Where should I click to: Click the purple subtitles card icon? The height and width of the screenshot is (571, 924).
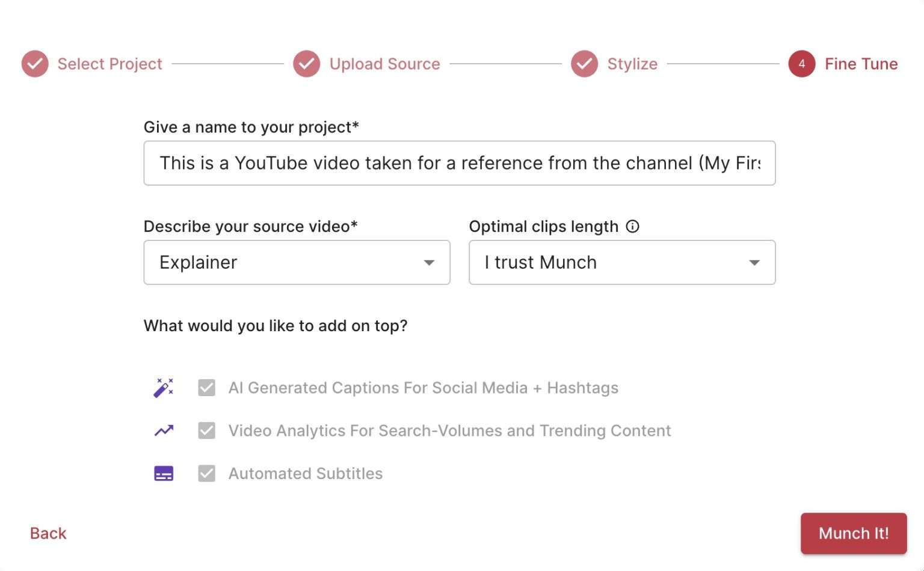click(163, 473)
